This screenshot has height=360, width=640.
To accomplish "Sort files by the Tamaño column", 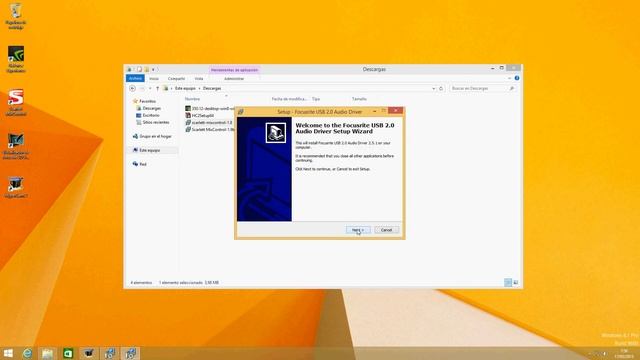I will 359,99.
